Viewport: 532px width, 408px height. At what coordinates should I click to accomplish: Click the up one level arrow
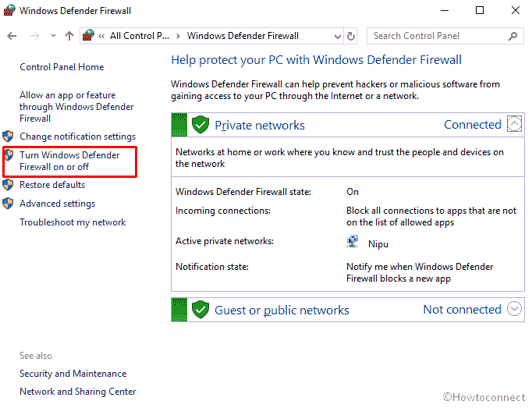(69, 36)
